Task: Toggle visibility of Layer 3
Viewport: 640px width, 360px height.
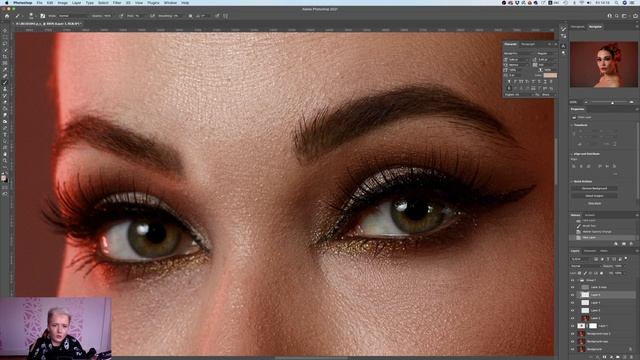Action: point(572,311)
